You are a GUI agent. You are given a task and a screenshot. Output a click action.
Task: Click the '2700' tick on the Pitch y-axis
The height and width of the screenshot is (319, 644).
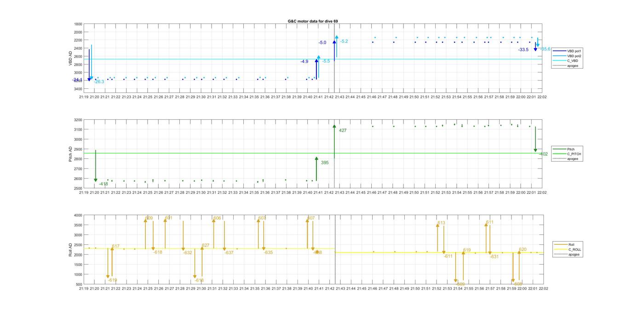coord(78,168)
